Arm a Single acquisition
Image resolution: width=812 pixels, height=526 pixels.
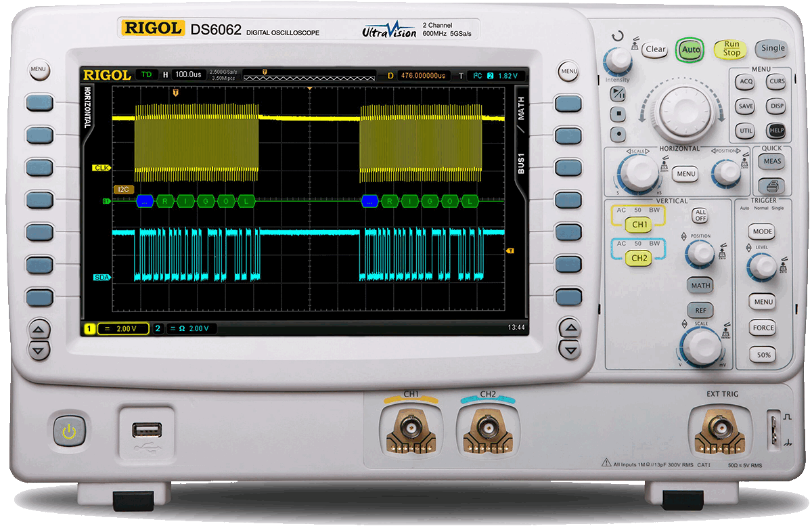[x=773, y=48]
